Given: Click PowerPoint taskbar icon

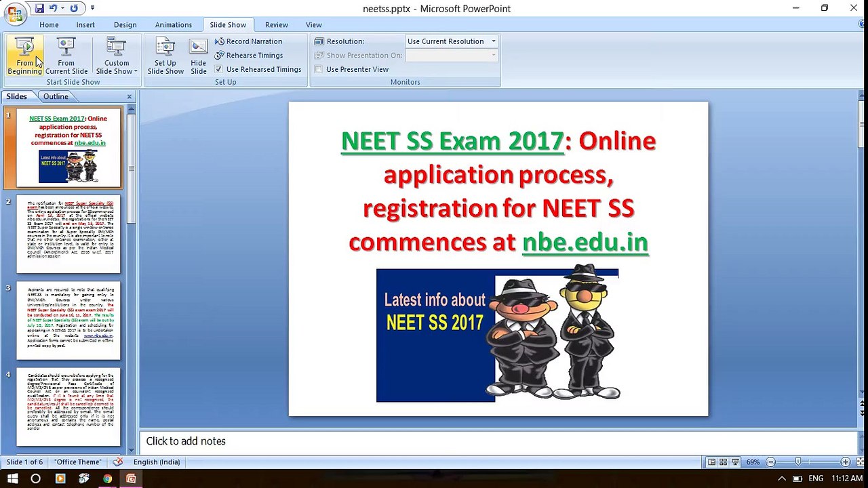Looking at the screenshot, I should (x=131, y=479).
